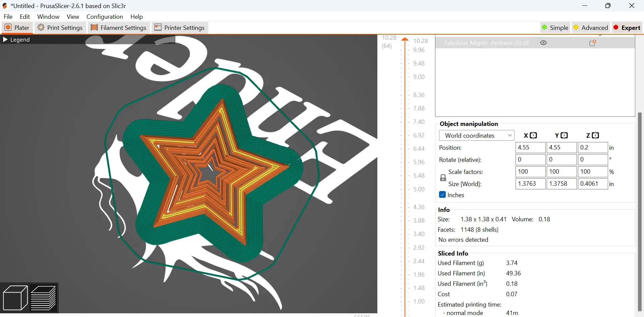Image resolution: width=644 pixels, height=317 pixels.
Task: Switch to 3D editor view cube icon
Action: click(x=15, y=298)
